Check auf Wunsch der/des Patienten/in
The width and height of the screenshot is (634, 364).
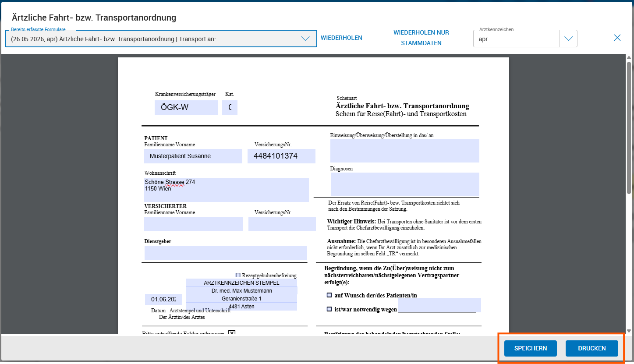[x=329, y=295]
